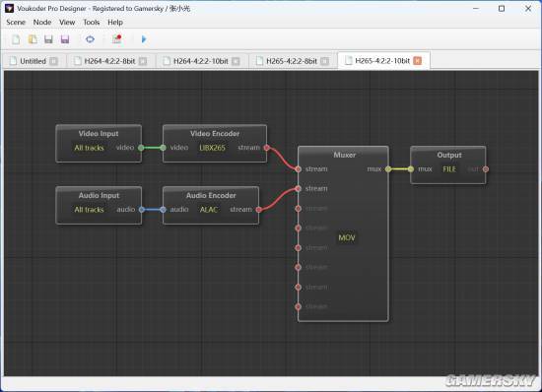Viewport: 542px width, 392px height.
Task: Click the Save scene disk icon
Action: coord(48,39)
